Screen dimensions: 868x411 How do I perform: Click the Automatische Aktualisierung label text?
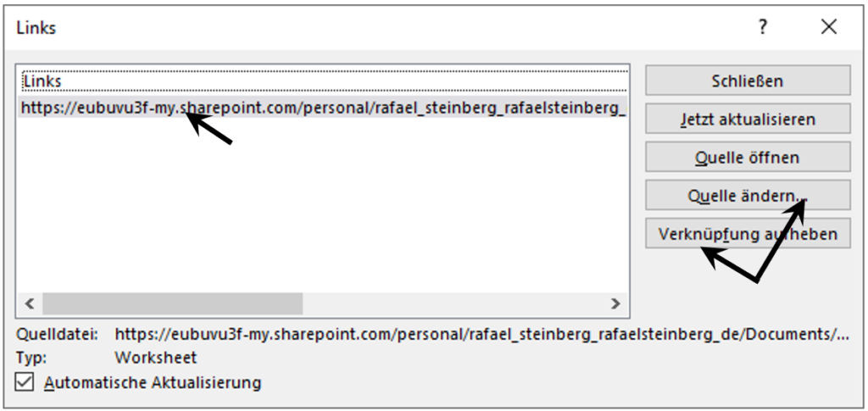[x=153, y=382]
